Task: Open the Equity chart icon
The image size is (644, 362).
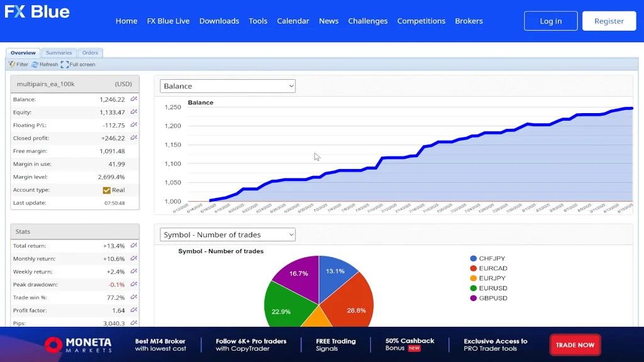Action: point(133,112)
